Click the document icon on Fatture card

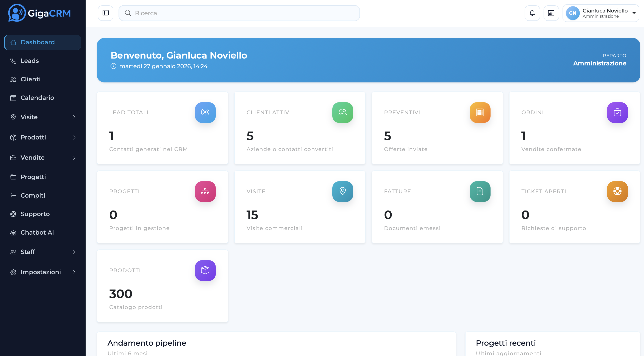pyautogui.click(x=480, y=192)
